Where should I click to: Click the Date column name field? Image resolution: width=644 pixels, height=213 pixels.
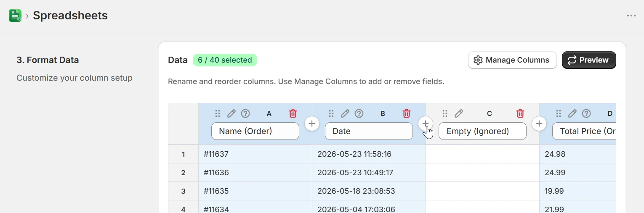pos(369,131)
